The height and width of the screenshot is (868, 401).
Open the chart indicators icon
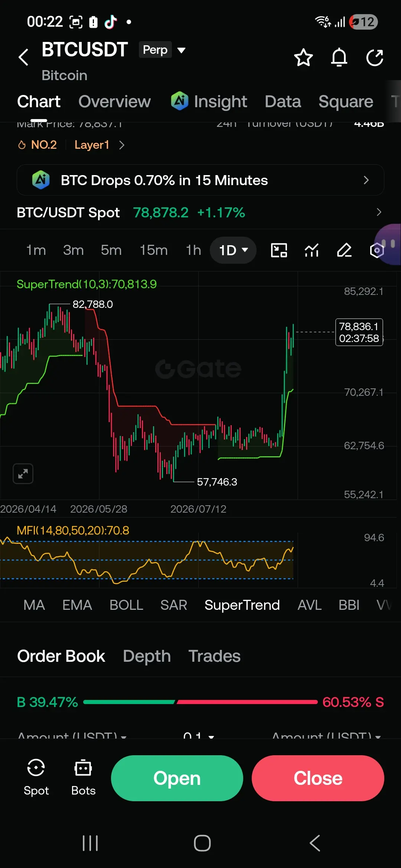pyautogui.click(x=312, y=250)
